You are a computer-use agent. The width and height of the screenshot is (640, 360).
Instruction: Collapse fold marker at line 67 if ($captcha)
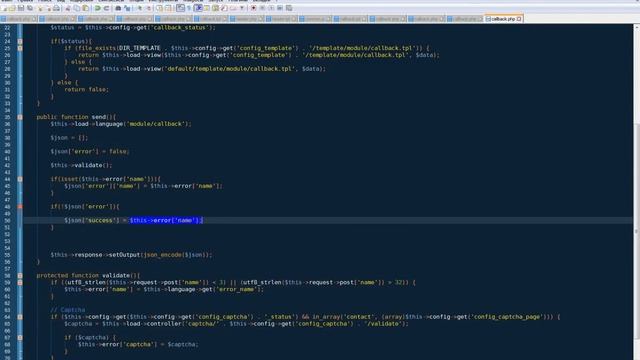pyautogui.click(x=20, y=338)
